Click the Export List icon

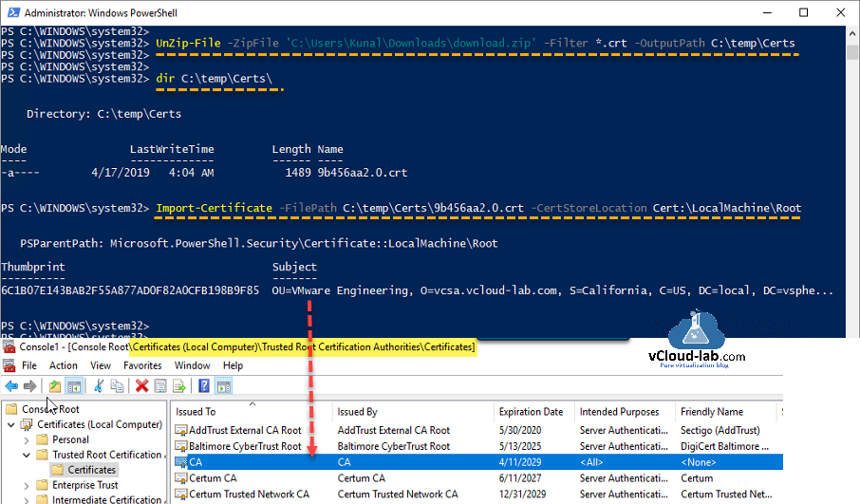tap(178, 386)
